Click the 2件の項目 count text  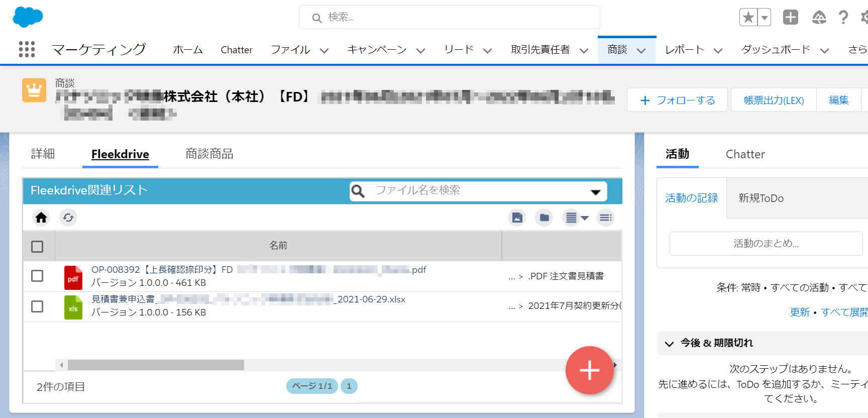click(61, 387)
